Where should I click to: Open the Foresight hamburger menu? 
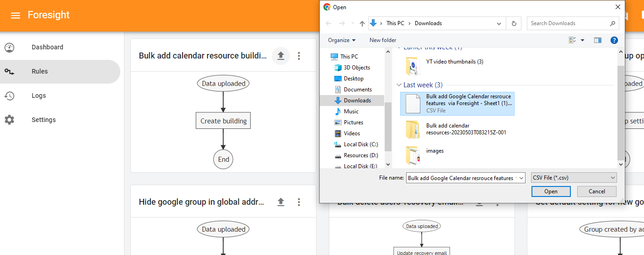16,16
